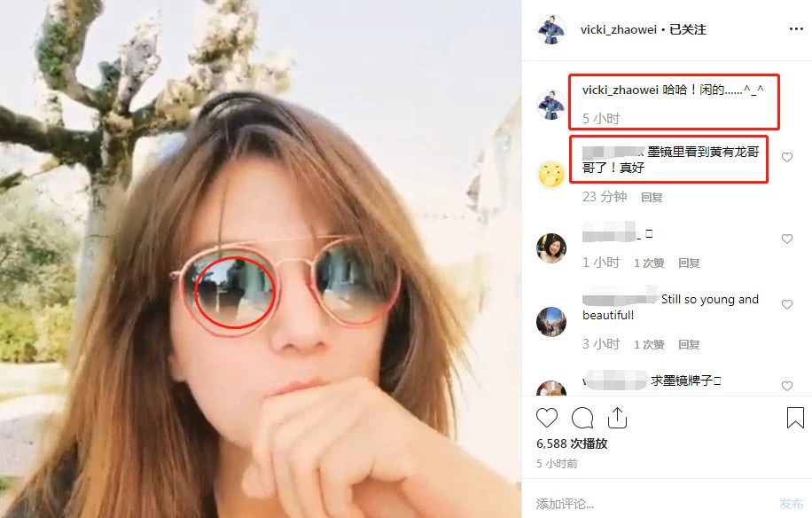Image resolution: width=812 pixels, height=518 pixels.
Task: Click vicki_zhaowei username in the header
Action: 619,29
